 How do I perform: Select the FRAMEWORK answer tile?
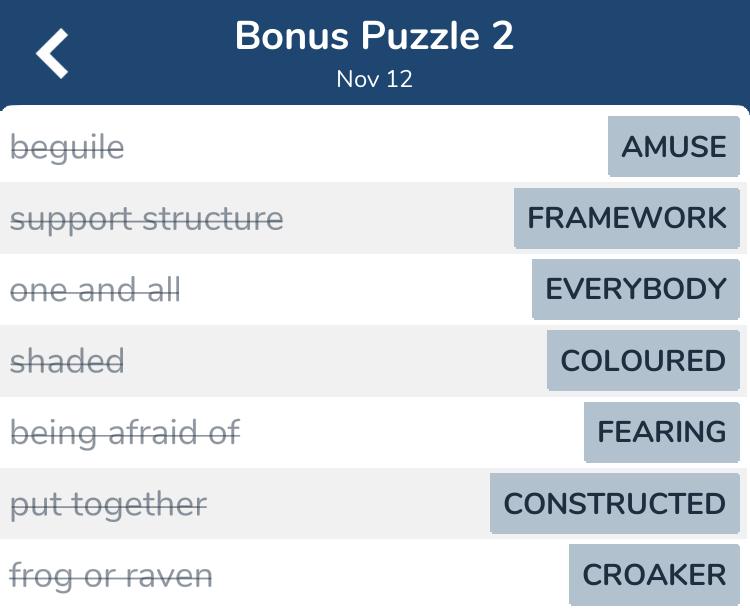coord(627,218)
